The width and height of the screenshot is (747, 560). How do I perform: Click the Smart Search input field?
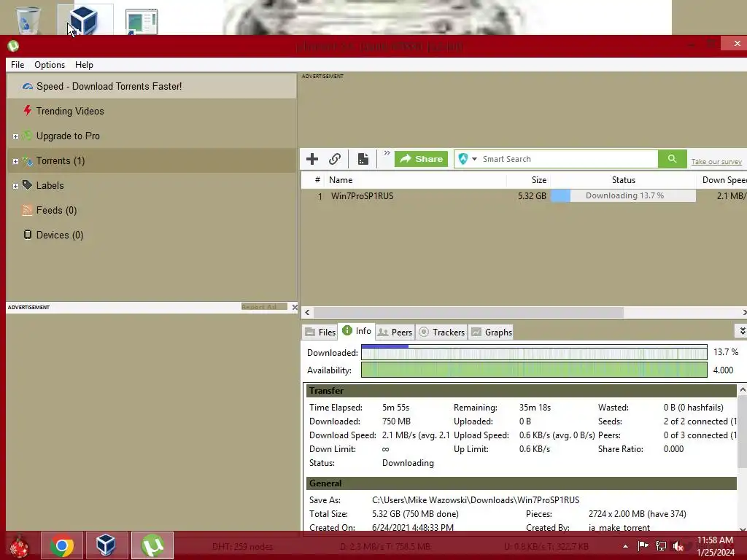569,158
